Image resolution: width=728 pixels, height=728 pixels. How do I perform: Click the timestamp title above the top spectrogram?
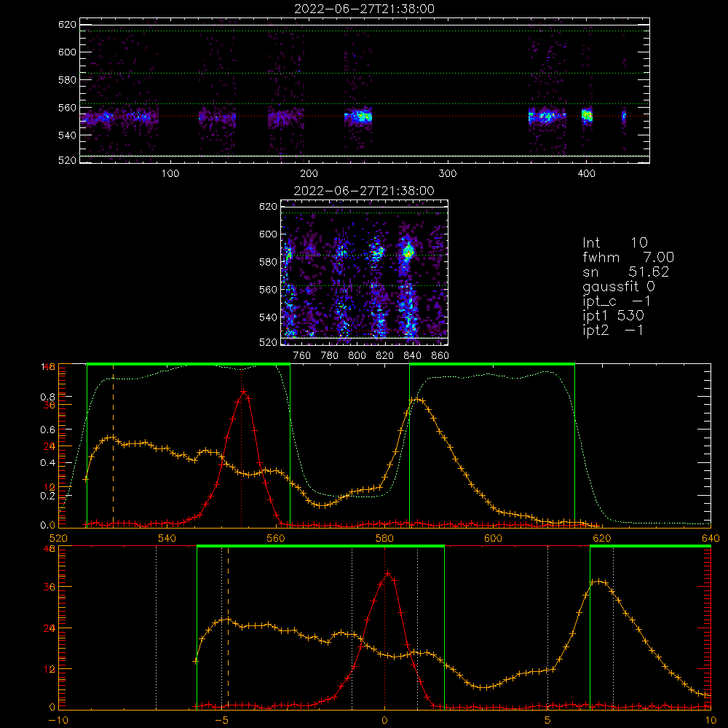(365, 9)
